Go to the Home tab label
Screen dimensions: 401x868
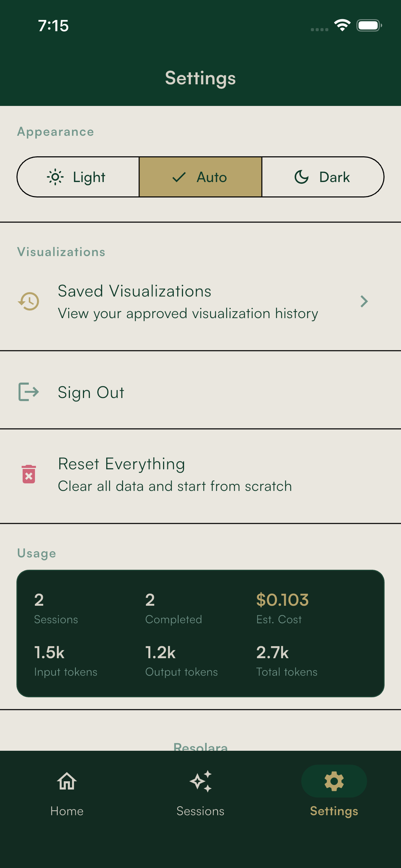click(67, 811)
